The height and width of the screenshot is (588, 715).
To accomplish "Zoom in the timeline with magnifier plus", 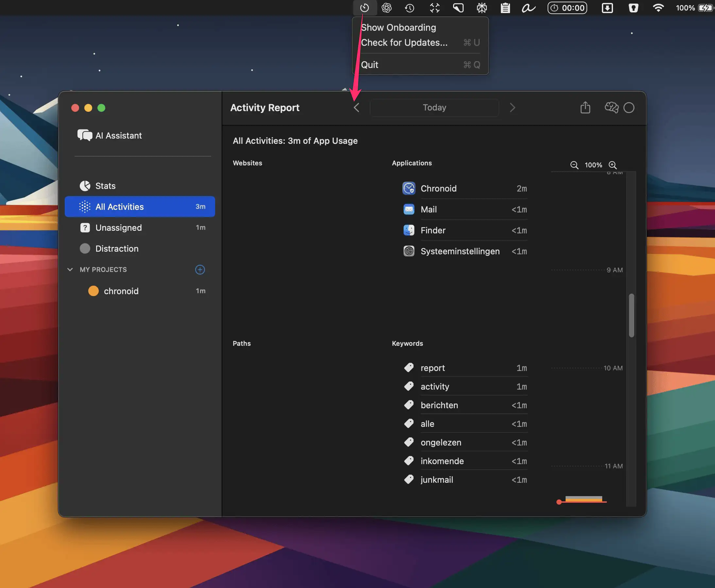I will coord(612,165).
